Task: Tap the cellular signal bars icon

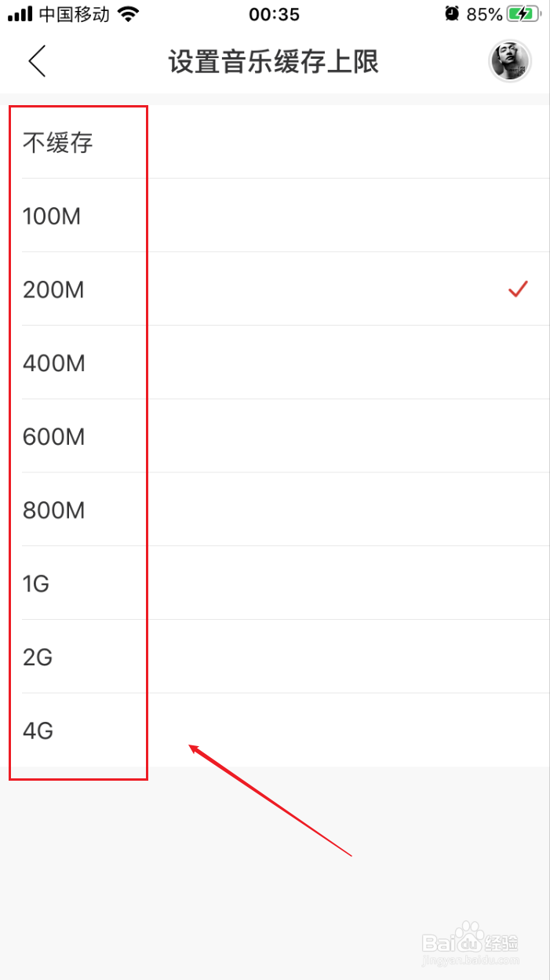Action: [x=20, y=14]
